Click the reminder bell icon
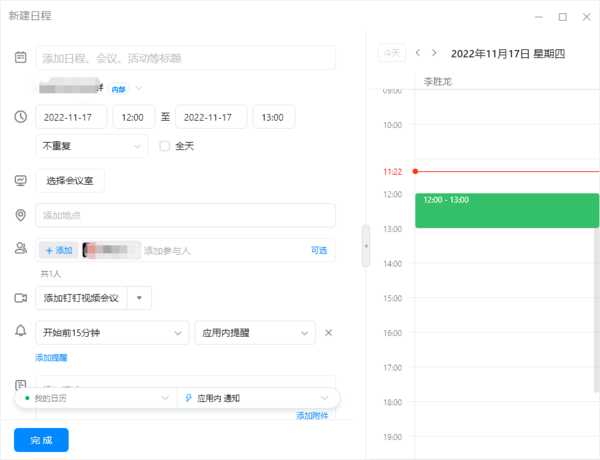Viewport: 600px width, 460px height. pyautogui.click(x=20, y=331)
